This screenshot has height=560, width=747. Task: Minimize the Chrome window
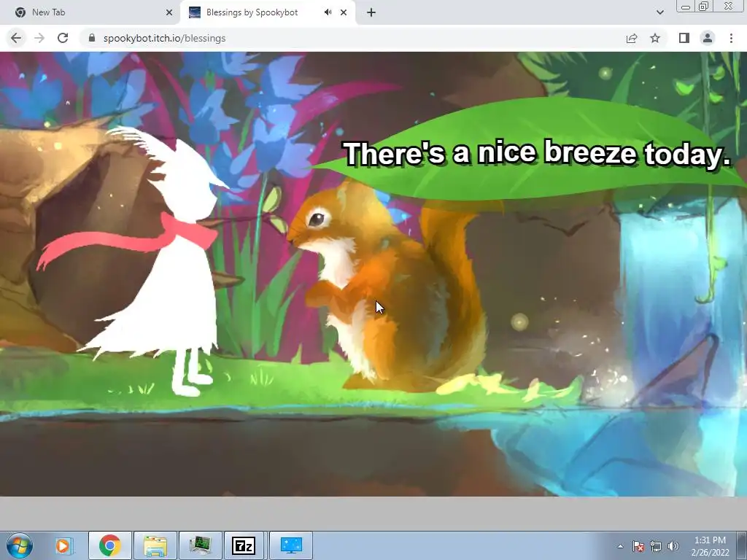686,7
